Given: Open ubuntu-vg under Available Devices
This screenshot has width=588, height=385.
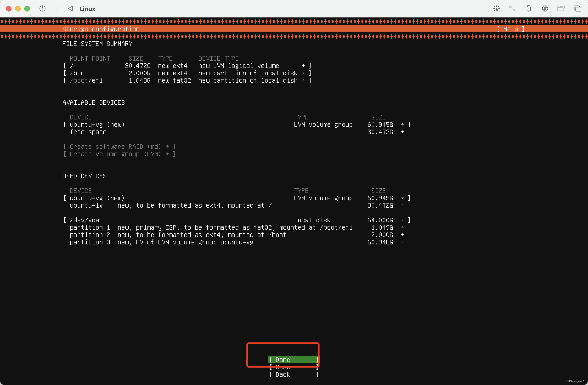Looking at the screenshot, I should pos(236,125).
